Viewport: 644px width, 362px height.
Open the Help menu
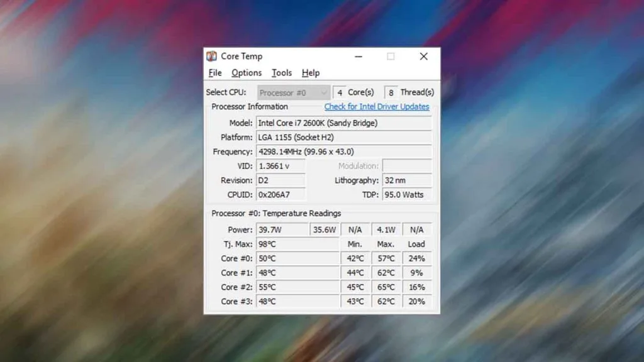311,73
